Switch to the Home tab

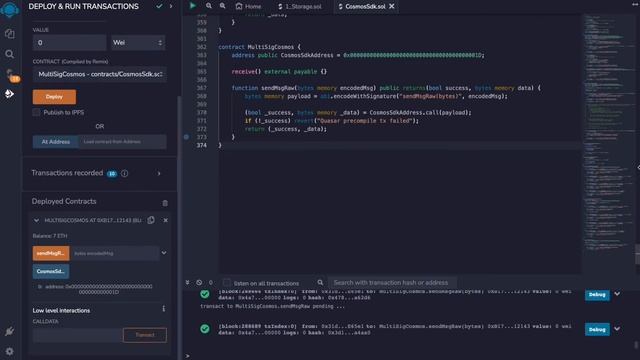point(249,6)
